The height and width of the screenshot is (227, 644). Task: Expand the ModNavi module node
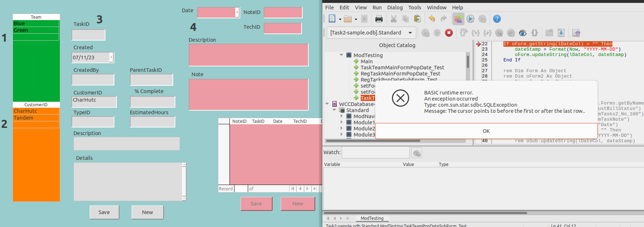pos(341,116)
